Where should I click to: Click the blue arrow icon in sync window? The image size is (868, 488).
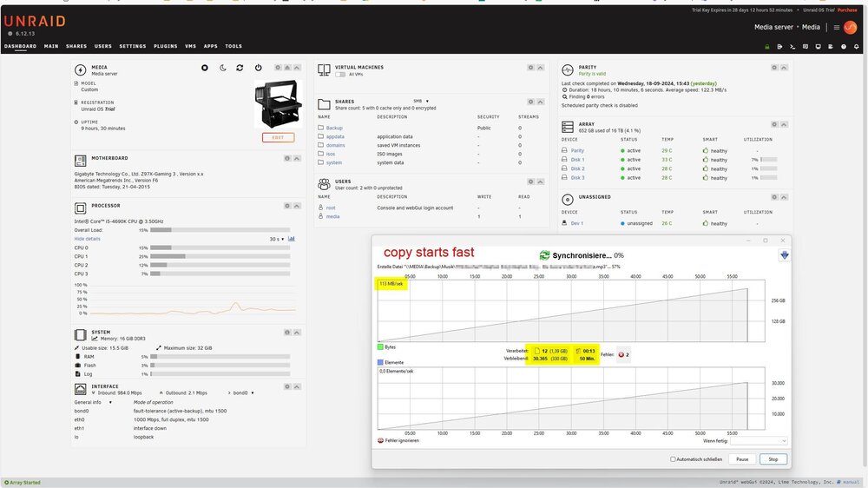tap(784, 255)
